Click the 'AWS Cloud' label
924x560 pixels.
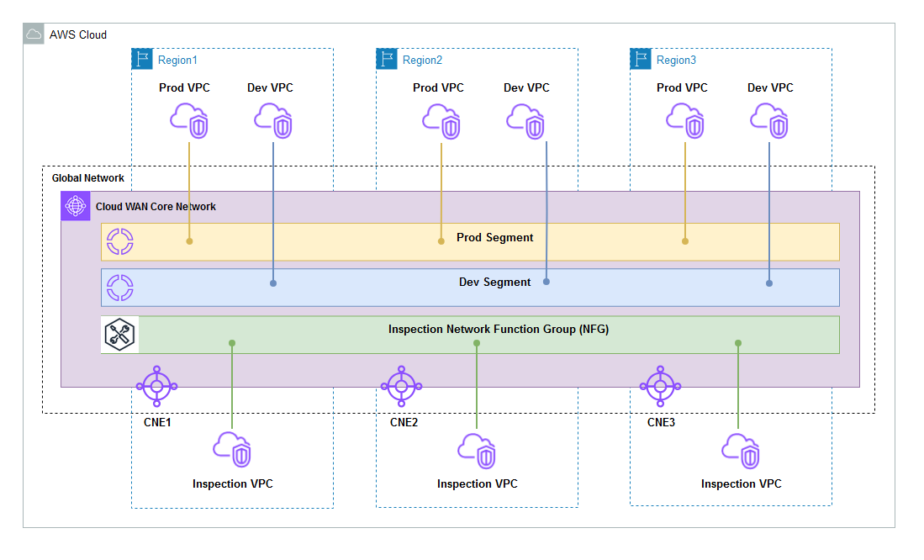point(78,34)
